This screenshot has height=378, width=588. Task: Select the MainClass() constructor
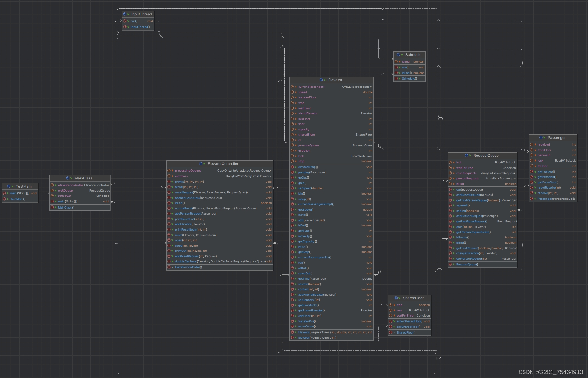pyautogui.click(x=80, y=208)
